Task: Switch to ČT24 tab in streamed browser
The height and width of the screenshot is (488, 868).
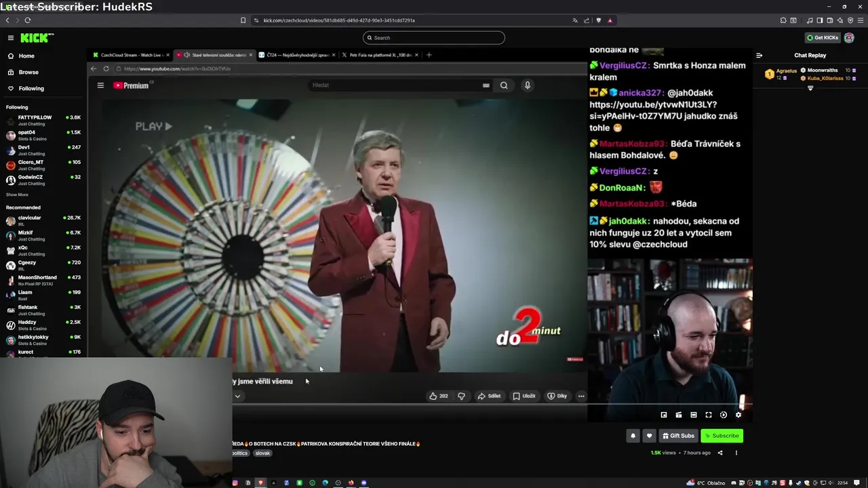Action: (296, 55)
